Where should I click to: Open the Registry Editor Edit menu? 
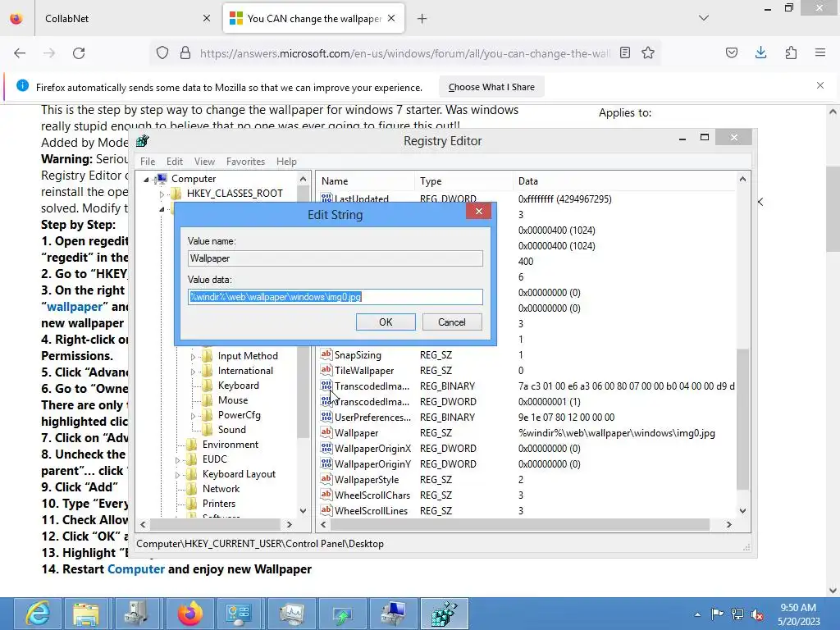[175, 162]
